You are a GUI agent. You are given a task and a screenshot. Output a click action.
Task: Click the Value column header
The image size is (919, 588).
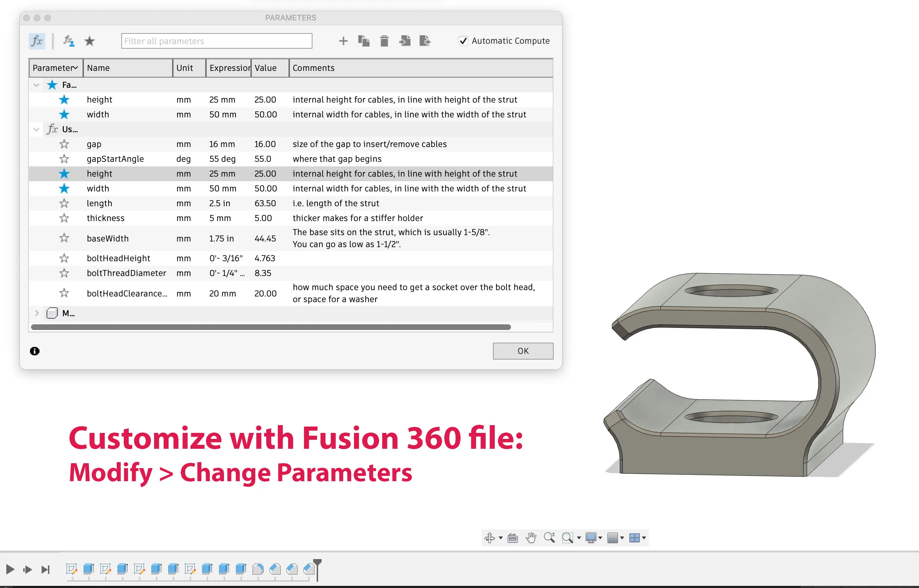270,68
